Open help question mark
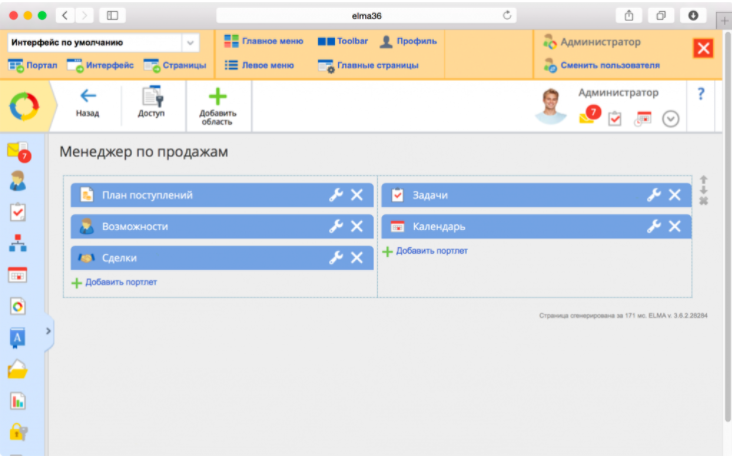Screen dimensions: 732x458 701,94
